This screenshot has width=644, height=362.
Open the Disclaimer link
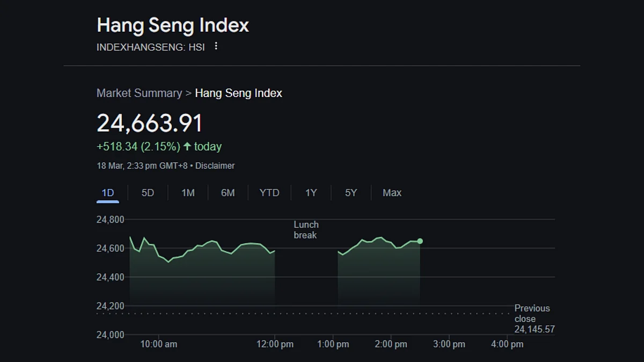(215, 166)
